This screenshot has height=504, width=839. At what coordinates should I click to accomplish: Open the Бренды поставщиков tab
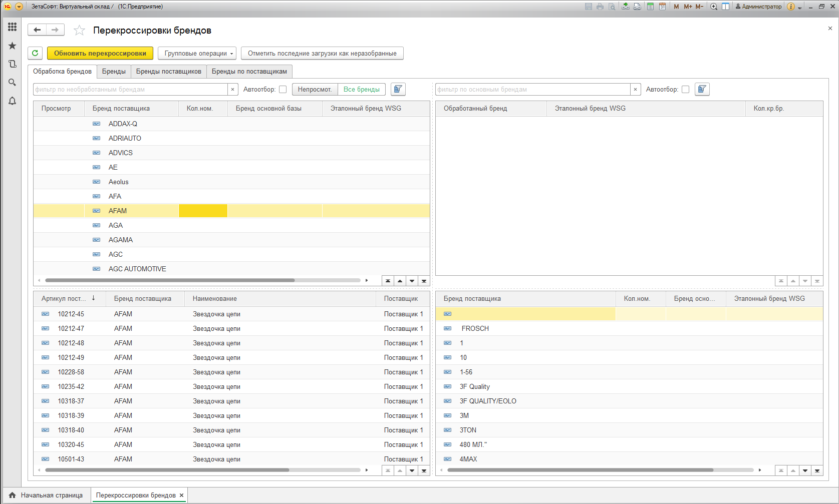[x=169, y=72]
